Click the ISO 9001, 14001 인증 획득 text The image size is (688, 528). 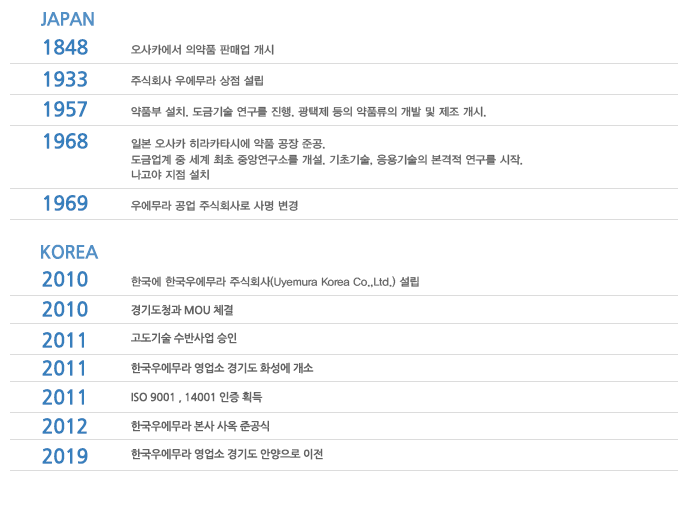196,397
